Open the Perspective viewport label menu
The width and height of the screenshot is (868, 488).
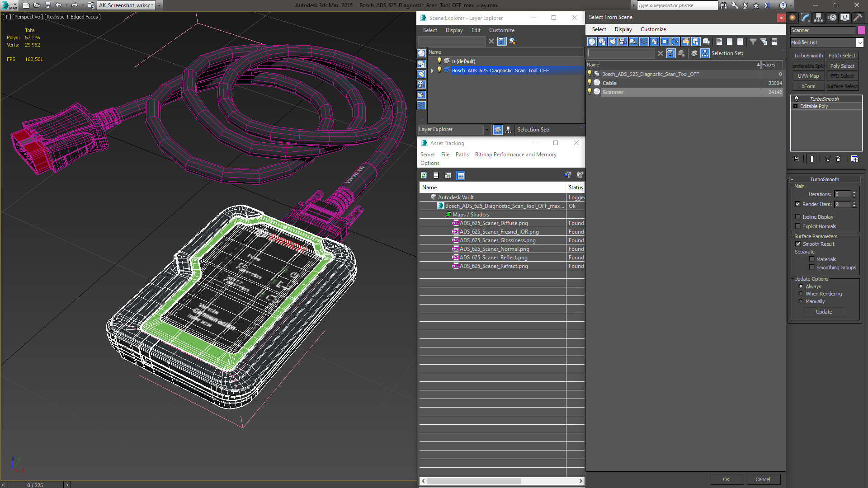(x=28, y=17)
